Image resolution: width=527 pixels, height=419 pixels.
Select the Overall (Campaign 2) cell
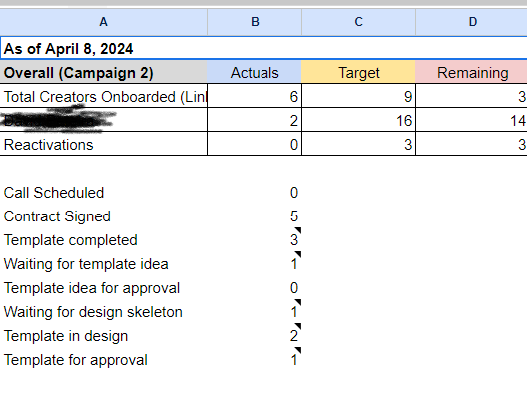point(104,73)
